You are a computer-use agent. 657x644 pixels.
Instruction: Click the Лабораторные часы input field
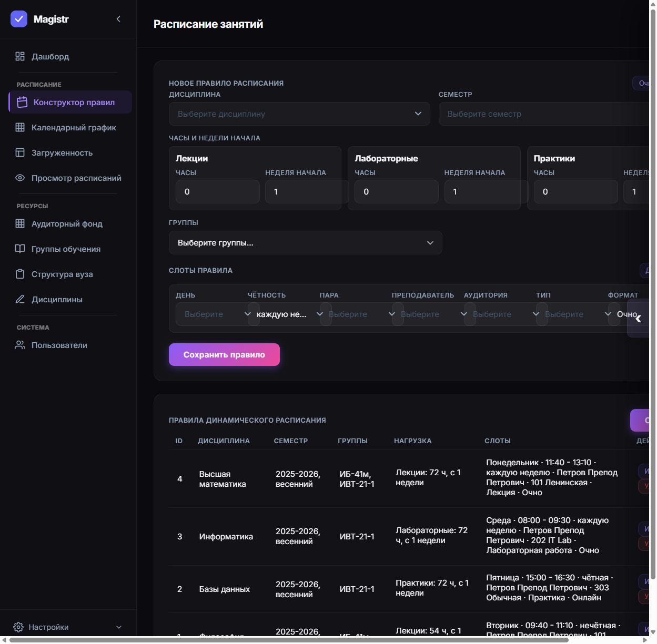click(x=396, y=191)
